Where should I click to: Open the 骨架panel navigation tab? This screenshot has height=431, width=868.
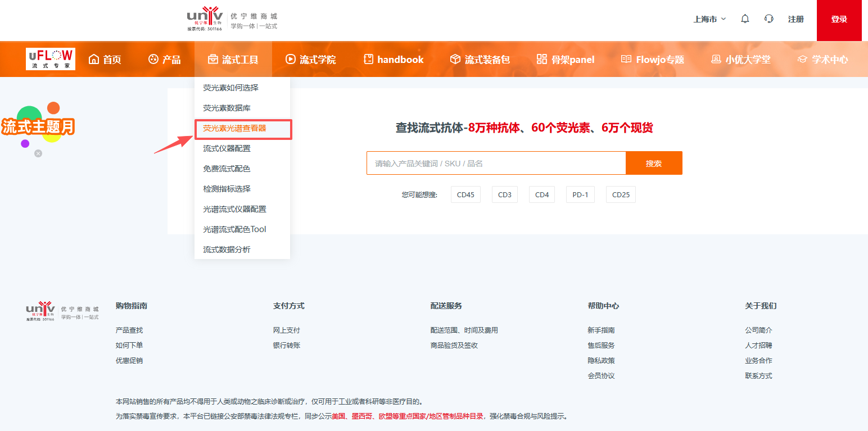[566, 59]
